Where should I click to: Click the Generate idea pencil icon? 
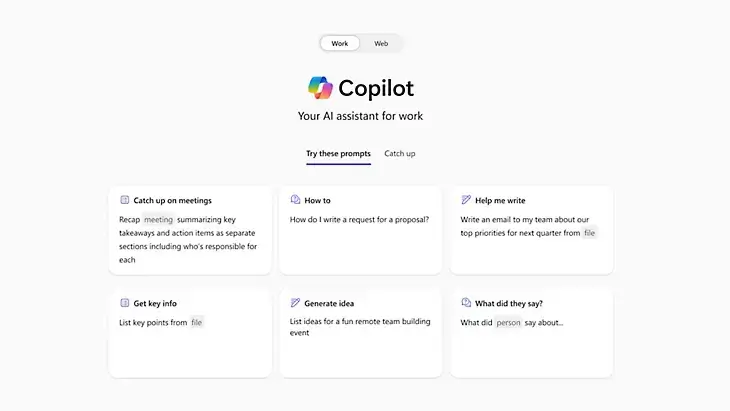(295, 303)
